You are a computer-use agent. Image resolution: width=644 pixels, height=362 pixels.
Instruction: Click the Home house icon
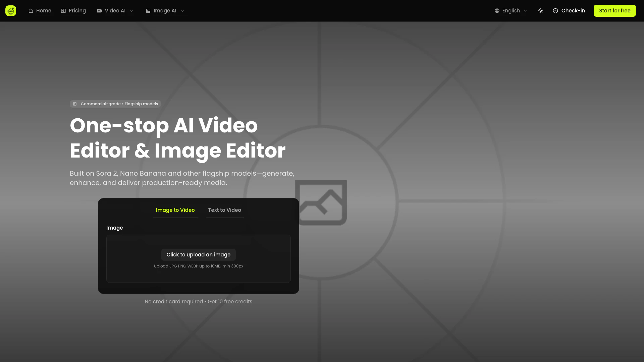[31, 11]
